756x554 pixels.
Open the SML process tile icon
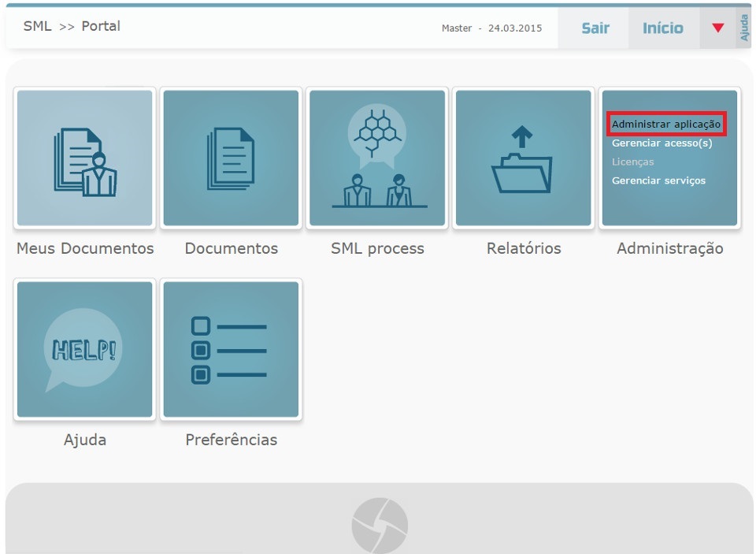(x=377, y=158)
